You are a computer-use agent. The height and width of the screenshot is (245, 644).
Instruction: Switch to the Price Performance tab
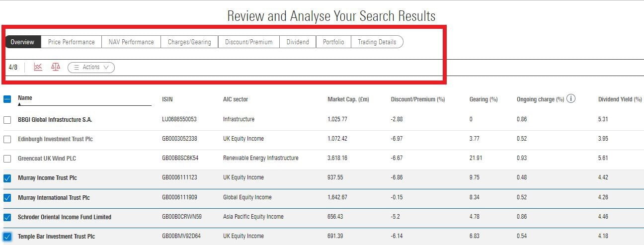71,42
